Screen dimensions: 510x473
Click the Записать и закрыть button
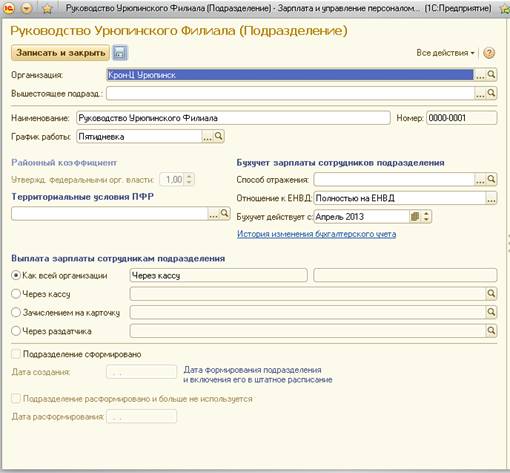[60, 53]
